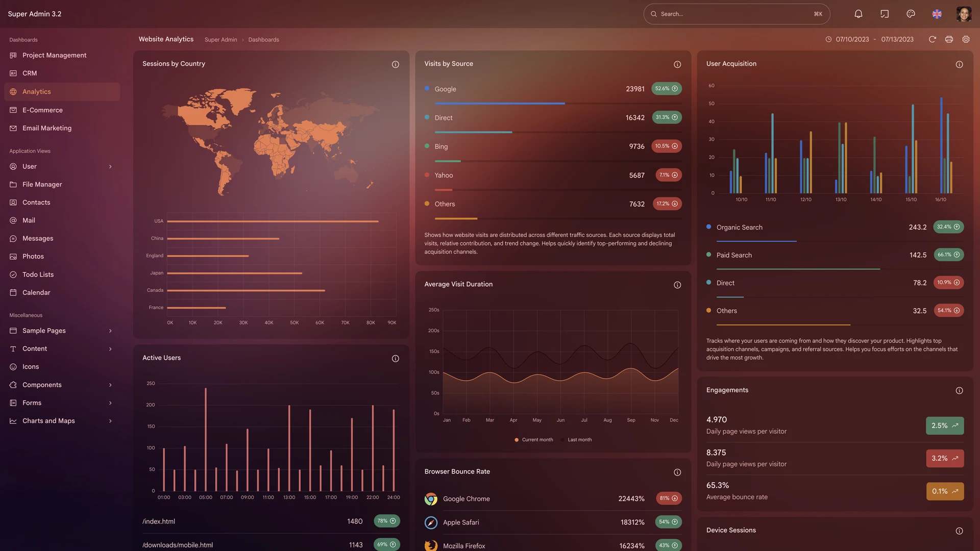The height and width of the screenshot is (551, 980).
Task: Click the Yahoo 7.1% badge
Action: click(669, 175)
